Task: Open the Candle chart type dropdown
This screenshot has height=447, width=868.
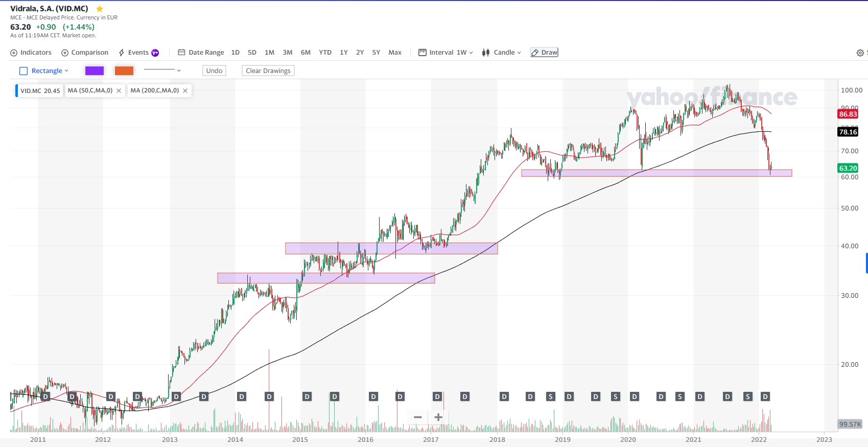Action: tap(502, 53)
